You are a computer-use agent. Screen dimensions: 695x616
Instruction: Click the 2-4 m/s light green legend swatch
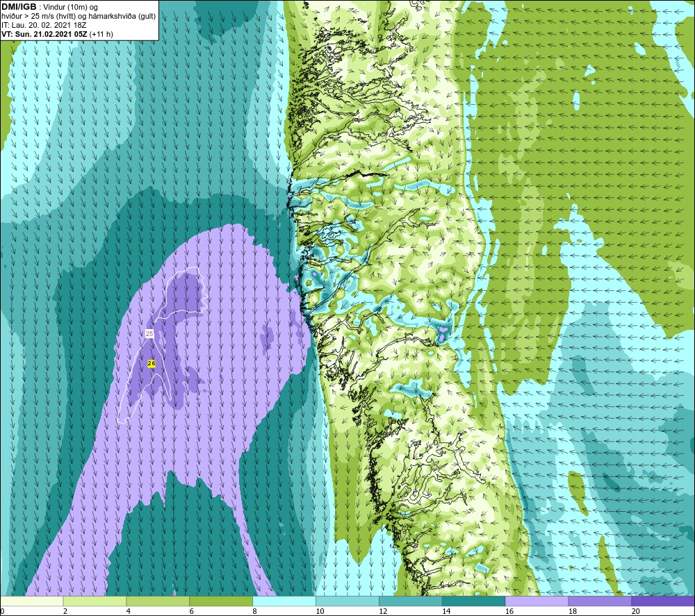[x=95, y=601]
